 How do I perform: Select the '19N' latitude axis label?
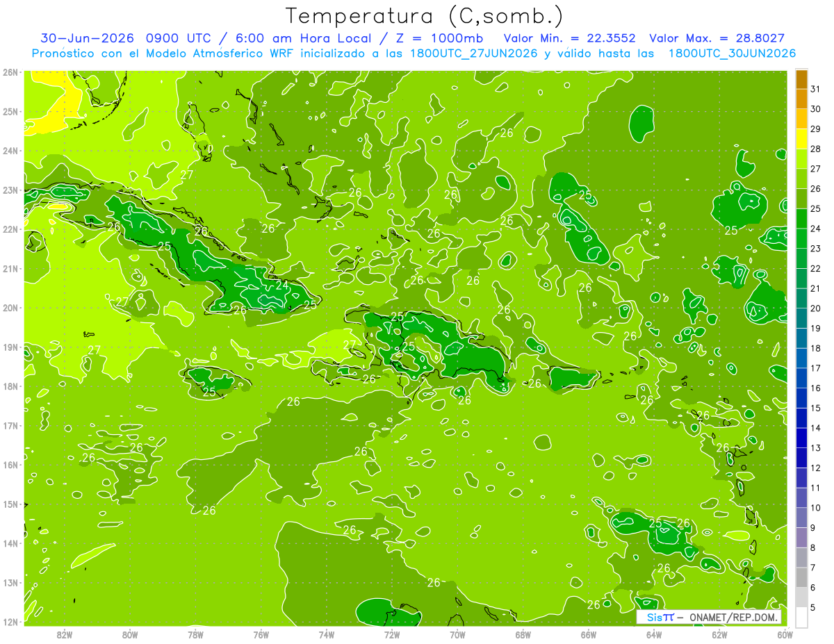pos(10,347)
